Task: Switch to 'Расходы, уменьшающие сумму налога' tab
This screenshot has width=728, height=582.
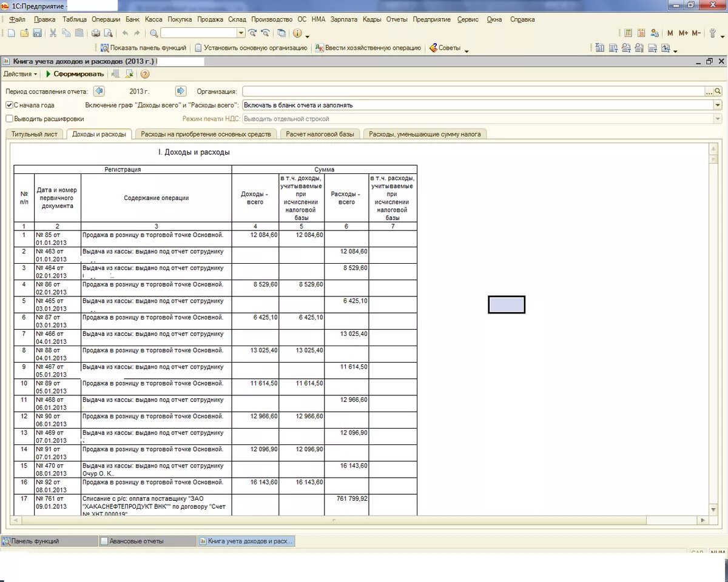Action: click(425, 134)
